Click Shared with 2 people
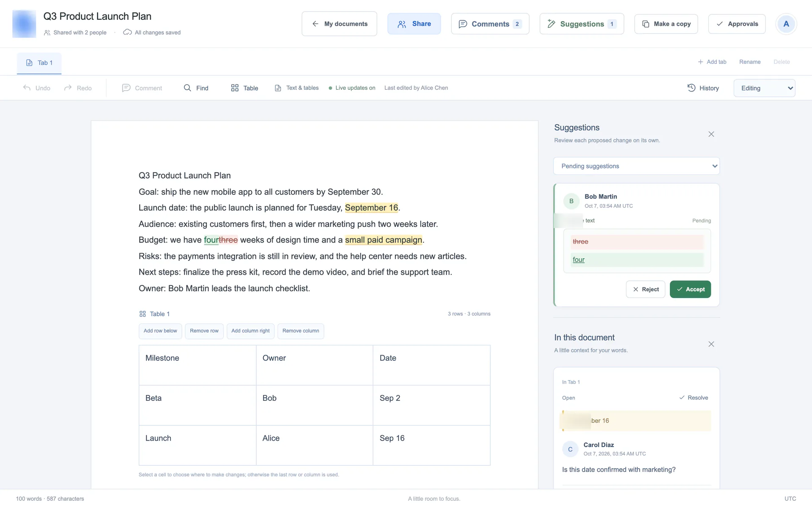This screenshot has height=508, width=812. point(75,33)
